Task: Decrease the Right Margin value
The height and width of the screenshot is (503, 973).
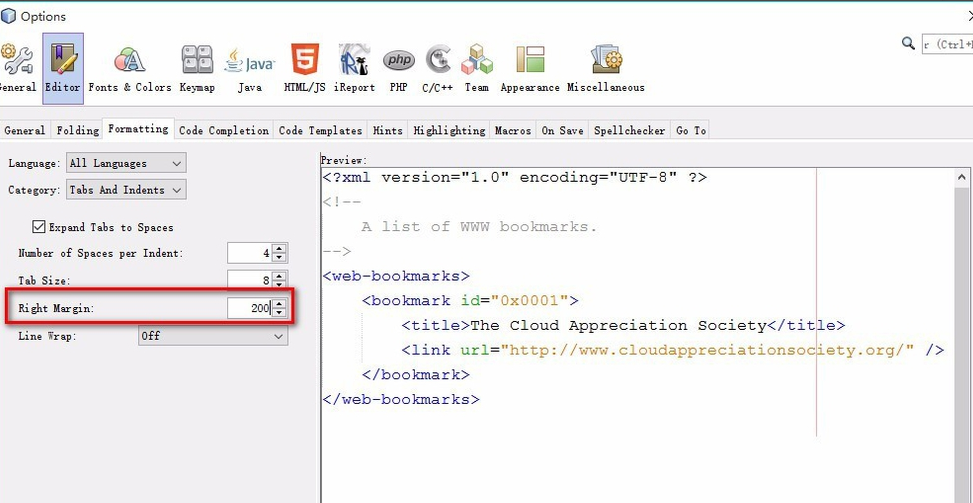Action: pyautogui.click(x=279, y=313)
